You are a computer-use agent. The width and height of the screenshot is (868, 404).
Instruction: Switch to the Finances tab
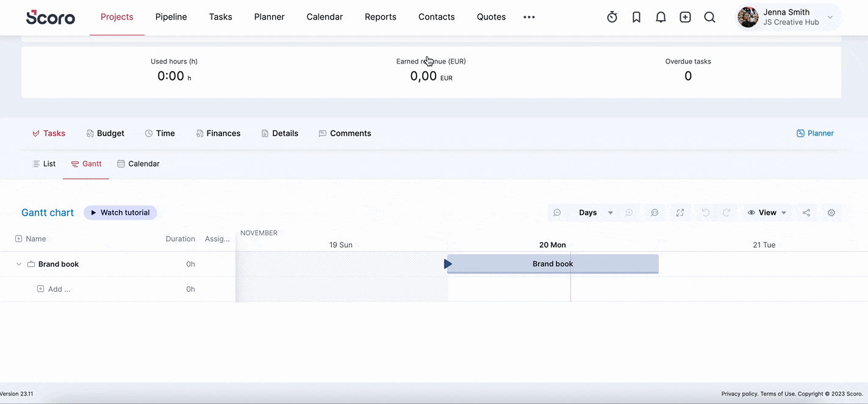tap(218, 133)
